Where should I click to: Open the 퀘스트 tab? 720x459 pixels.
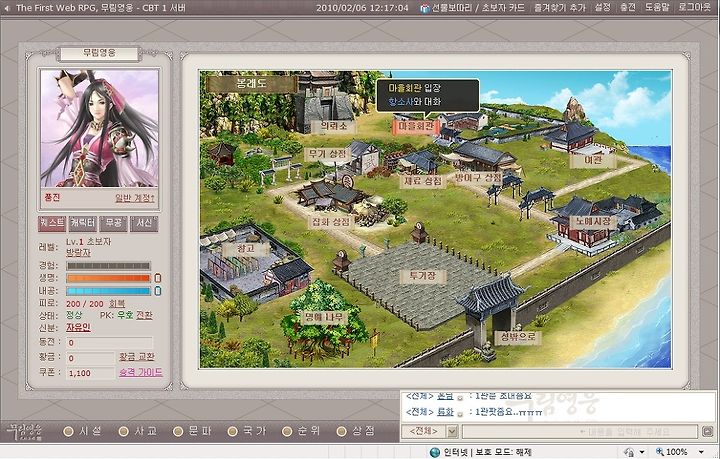coord(52,224)
